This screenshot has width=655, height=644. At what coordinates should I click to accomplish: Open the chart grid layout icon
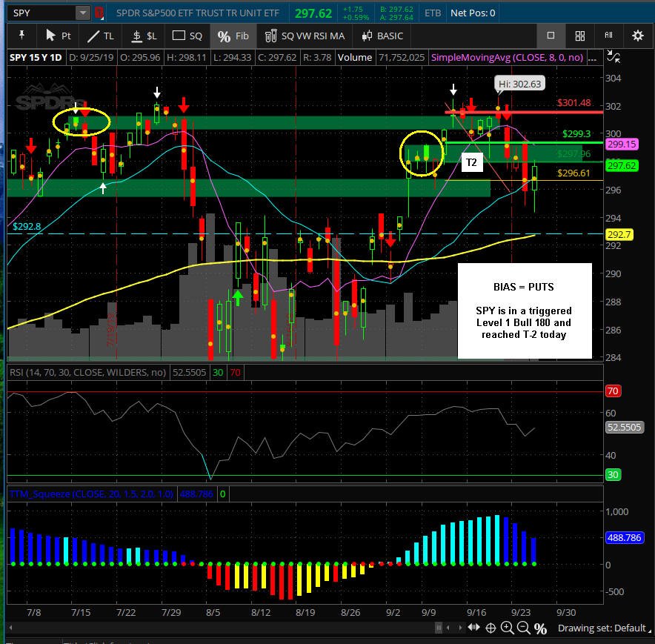pos(580,36)
